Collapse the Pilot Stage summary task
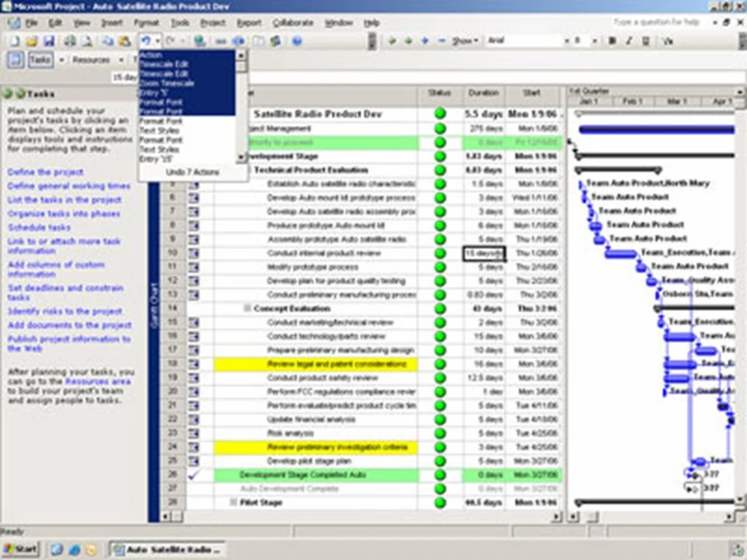 (233, 502)
